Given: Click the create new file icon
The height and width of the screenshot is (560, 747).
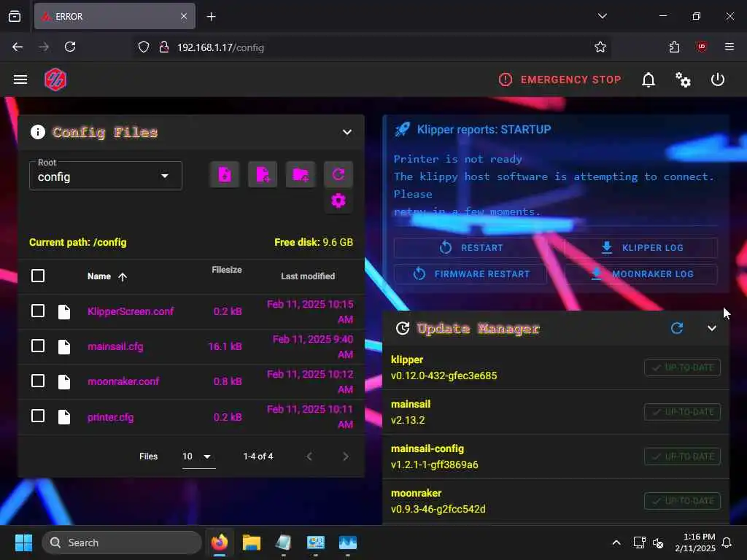Looking at the screenshot, I should [x=263, y=175].
